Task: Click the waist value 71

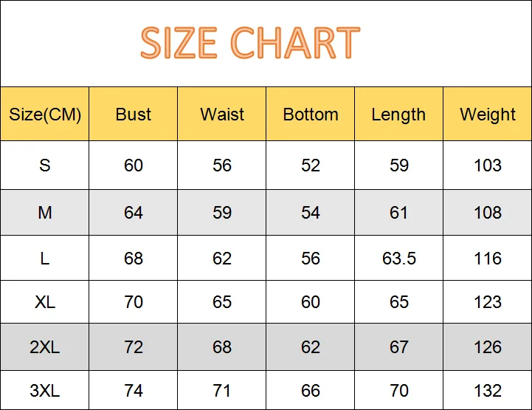Action: coord(222,391)
